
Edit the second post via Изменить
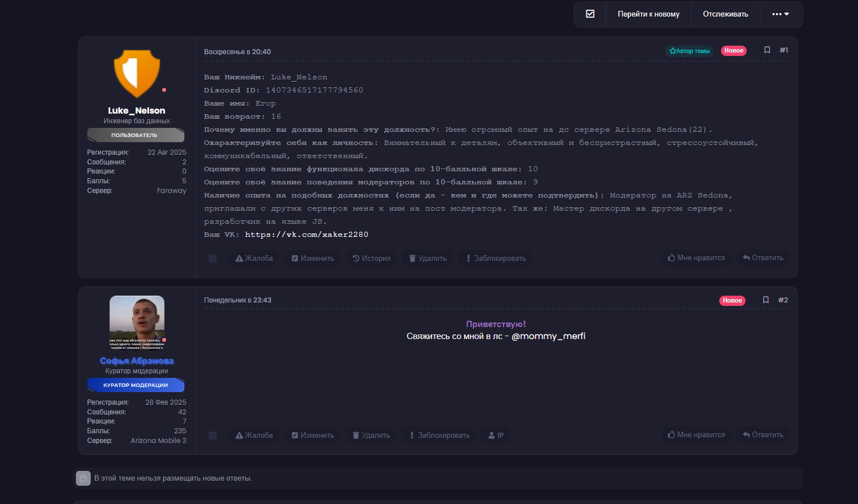point(312,436)
